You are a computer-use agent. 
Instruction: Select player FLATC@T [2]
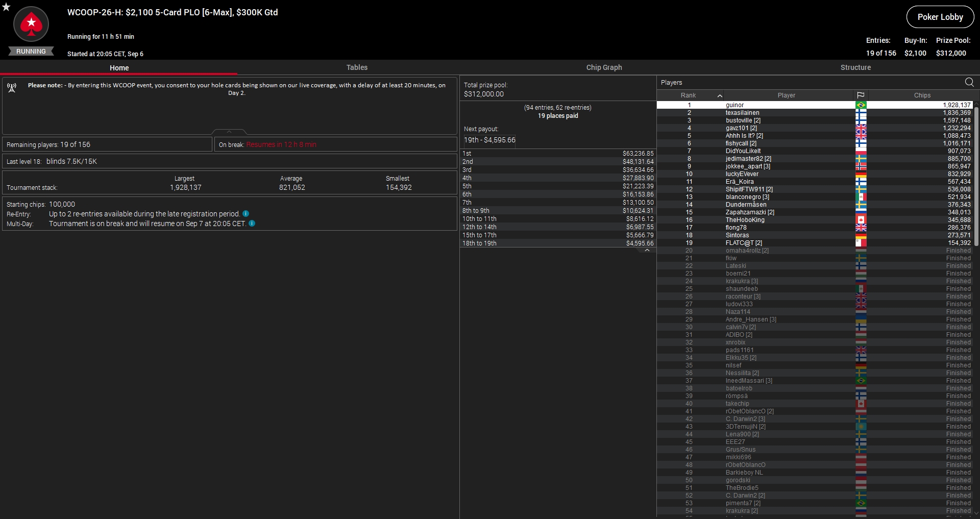pos(815,243)
